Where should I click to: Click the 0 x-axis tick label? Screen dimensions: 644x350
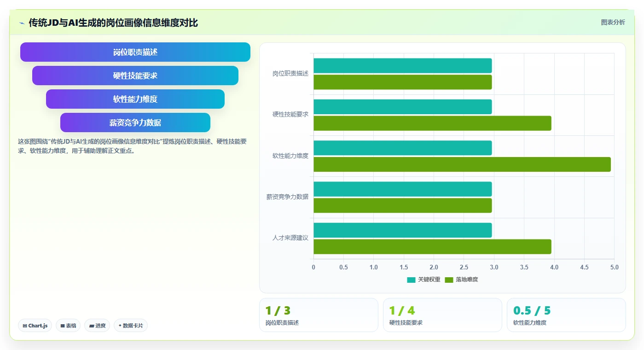pyautogui.click(x=313, y=268)
